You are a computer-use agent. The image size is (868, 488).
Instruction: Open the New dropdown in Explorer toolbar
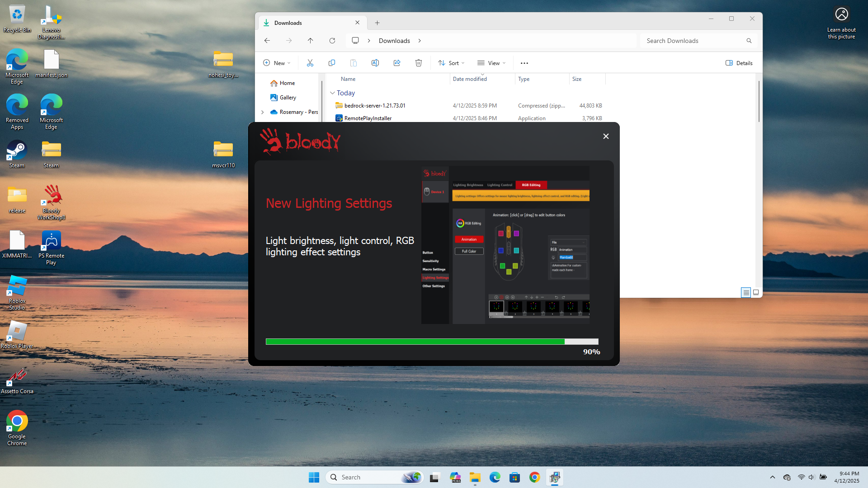(277, 63)
